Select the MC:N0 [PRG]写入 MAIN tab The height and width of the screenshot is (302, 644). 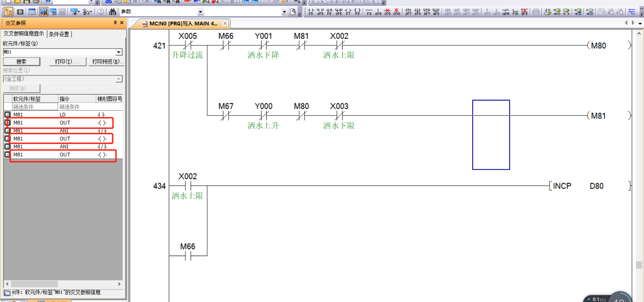[183, 24]
